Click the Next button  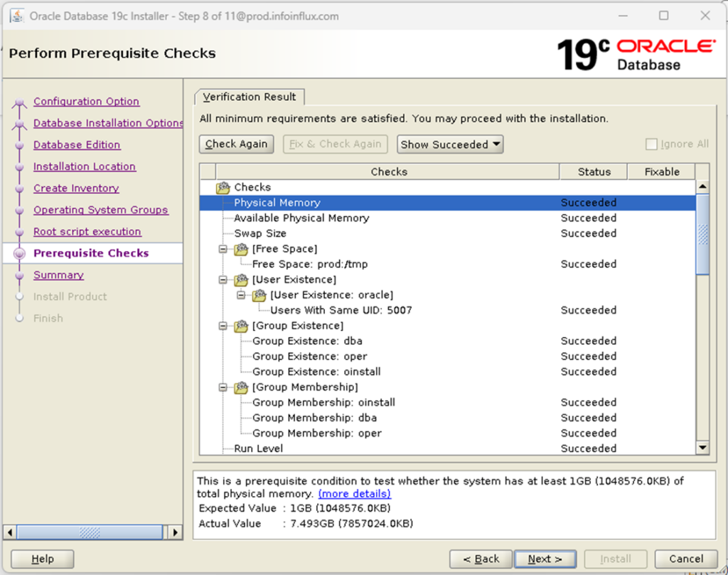545,559
